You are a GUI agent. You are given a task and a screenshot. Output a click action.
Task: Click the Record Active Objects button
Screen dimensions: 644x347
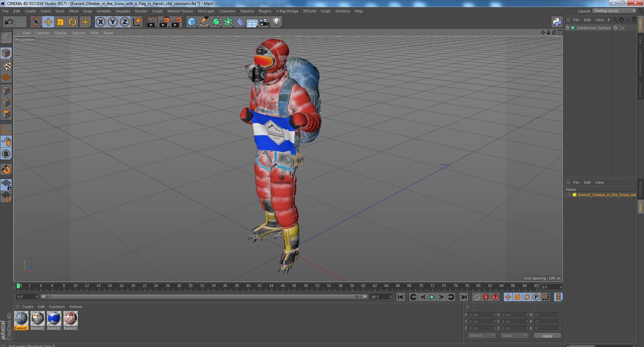[476, 297]
